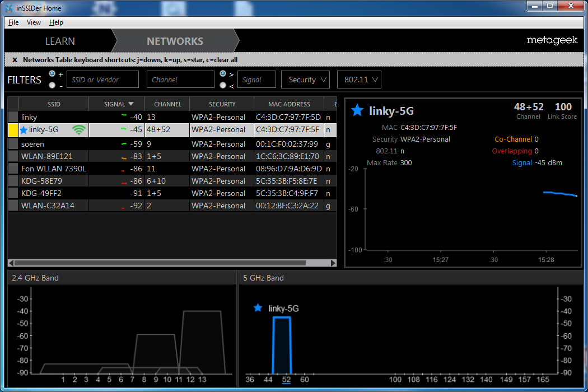Select the WLAN-89E121 network row

[x=172, y=156]
